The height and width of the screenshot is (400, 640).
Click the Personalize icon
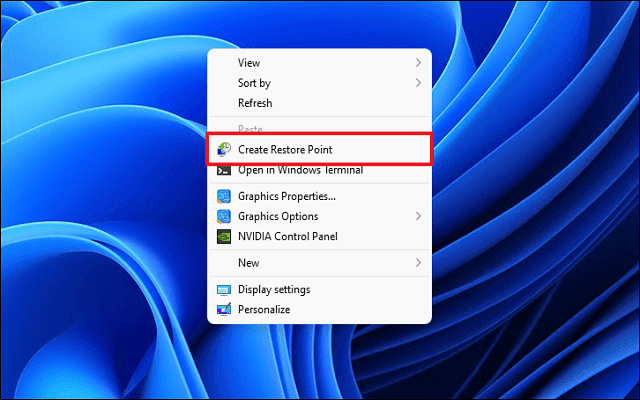coord(224,309)
